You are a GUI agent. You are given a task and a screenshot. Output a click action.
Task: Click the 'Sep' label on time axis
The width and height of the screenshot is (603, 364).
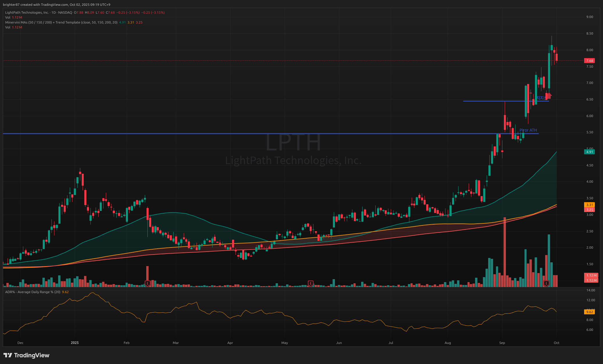502,343
